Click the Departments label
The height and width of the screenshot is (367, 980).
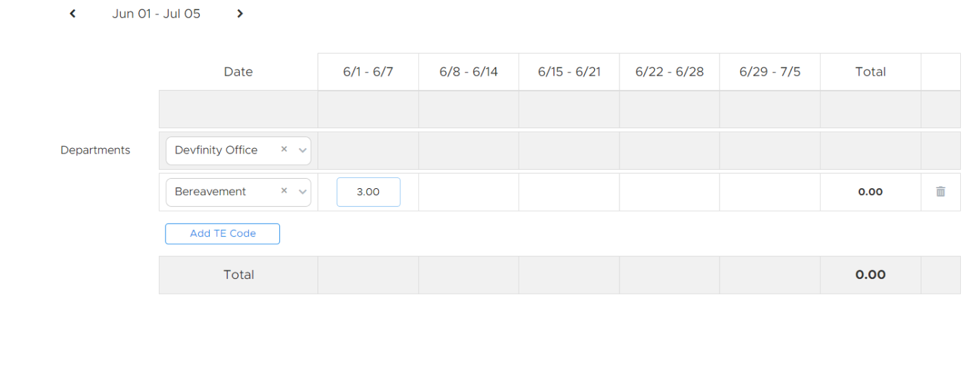tap(95, 150)
